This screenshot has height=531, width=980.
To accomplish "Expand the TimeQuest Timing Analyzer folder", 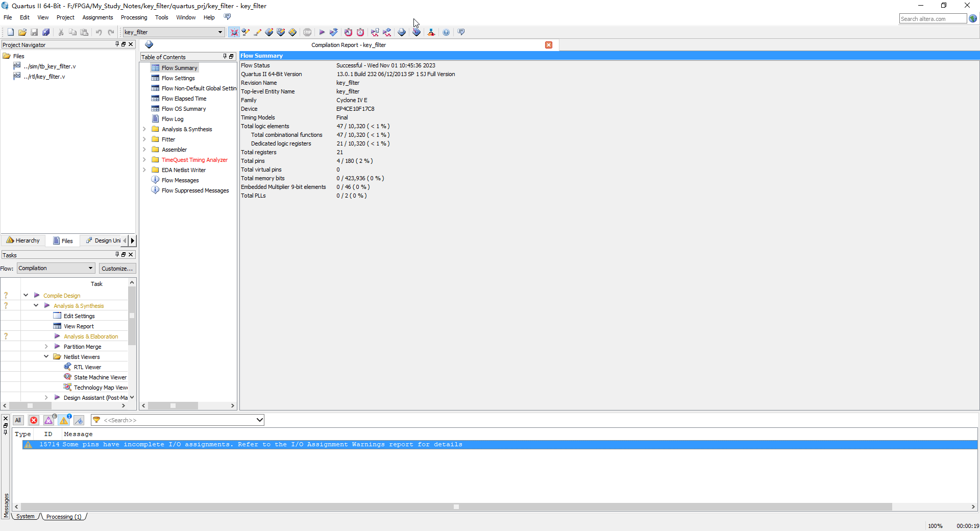I will (x=144, y=160).
